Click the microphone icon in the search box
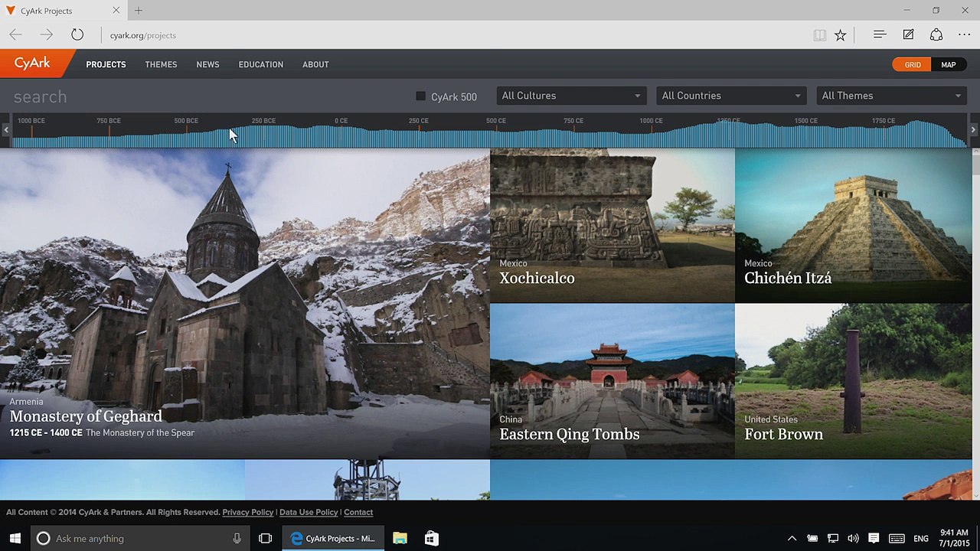Image resolution: width=980 pixels, height=551 pixels. tap(237, 538)
